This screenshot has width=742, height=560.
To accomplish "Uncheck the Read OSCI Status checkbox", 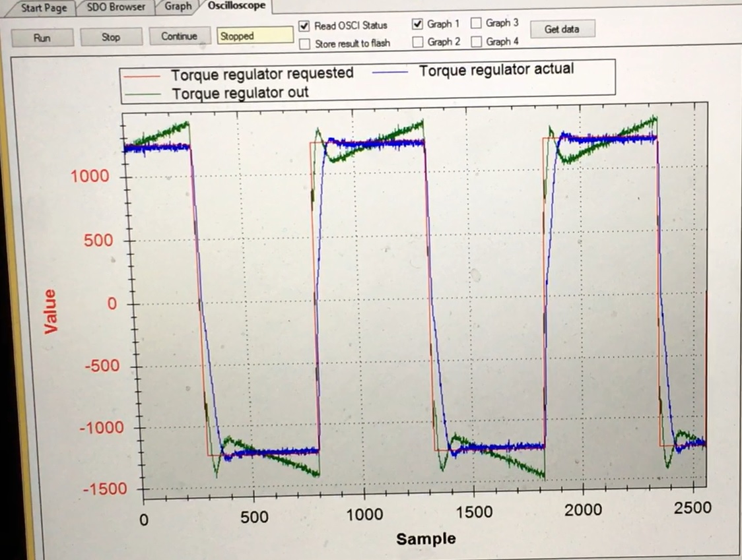I will click(x=304, y=26).
